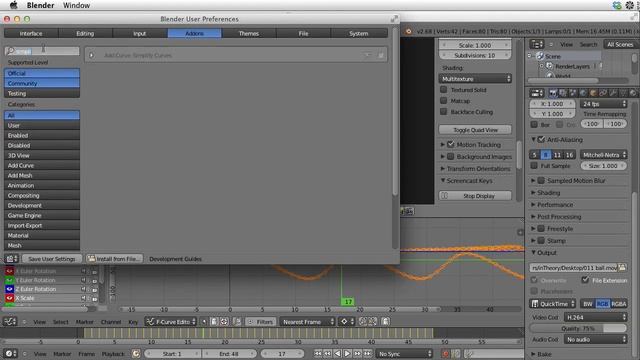Click the addon search field
This screenshot has width=640, height=360.
pyautogui.click(x=42, y=51)
